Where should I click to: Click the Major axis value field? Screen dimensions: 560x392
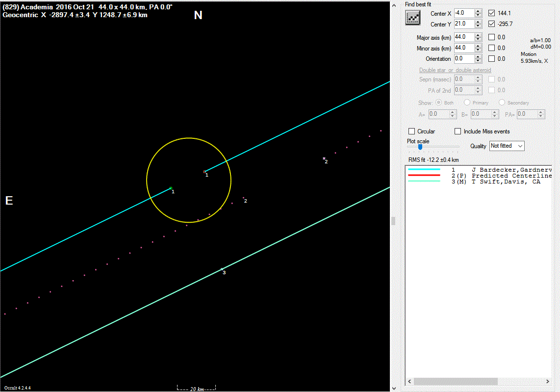[464, 37]
